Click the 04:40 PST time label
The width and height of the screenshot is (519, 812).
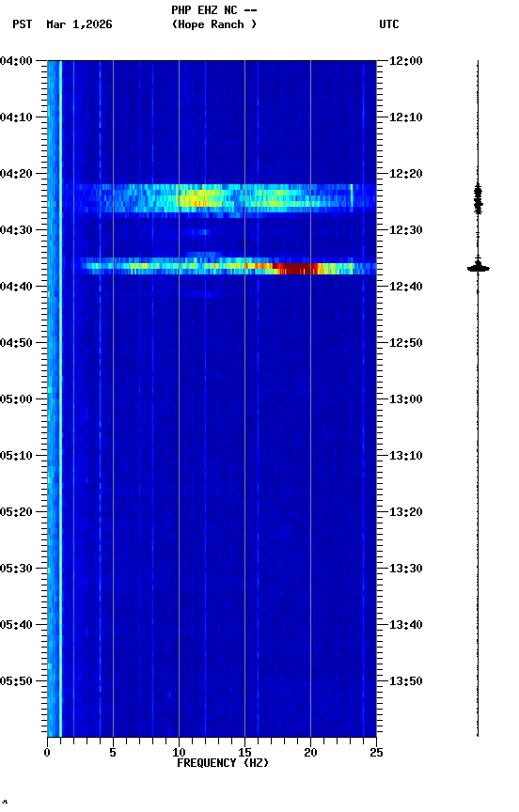coord(16,287)
